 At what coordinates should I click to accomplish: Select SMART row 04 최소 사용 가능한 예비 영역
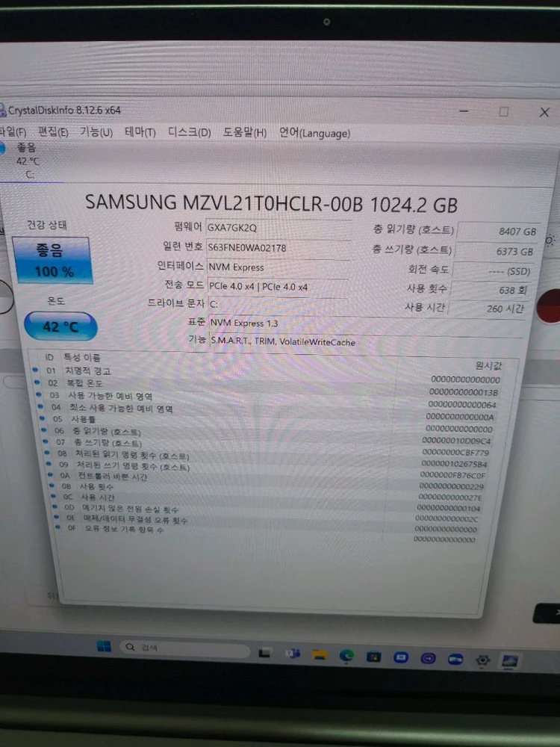coord(267,412)
